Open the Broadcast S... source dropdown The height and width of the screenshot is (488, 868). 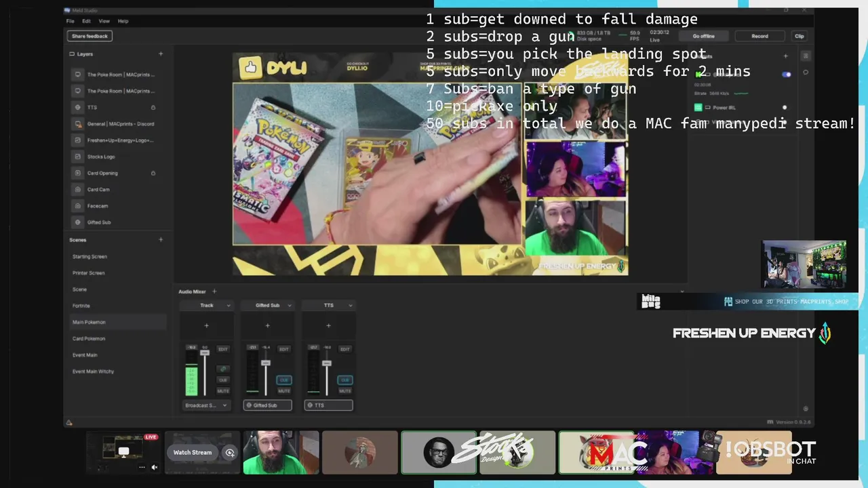pos(207,405)
